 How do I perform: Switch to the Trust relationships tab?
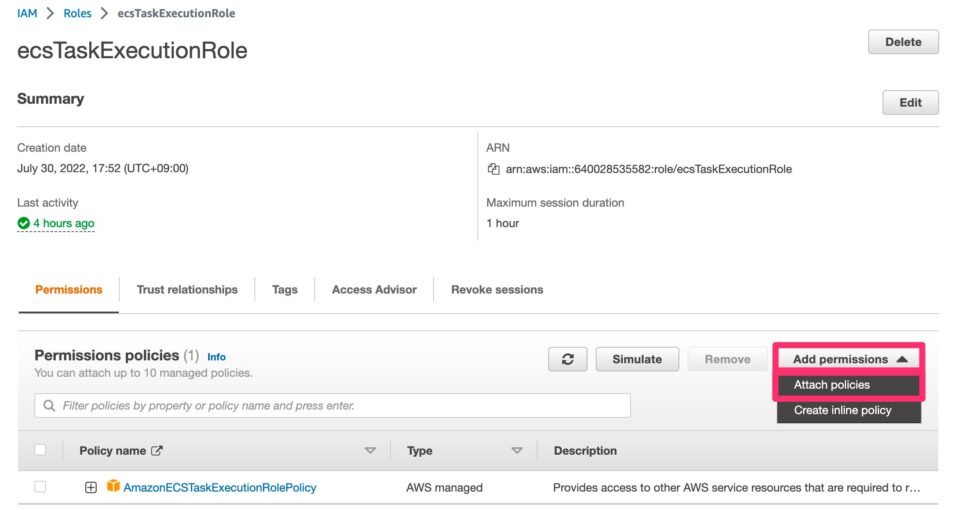point(187,289)
